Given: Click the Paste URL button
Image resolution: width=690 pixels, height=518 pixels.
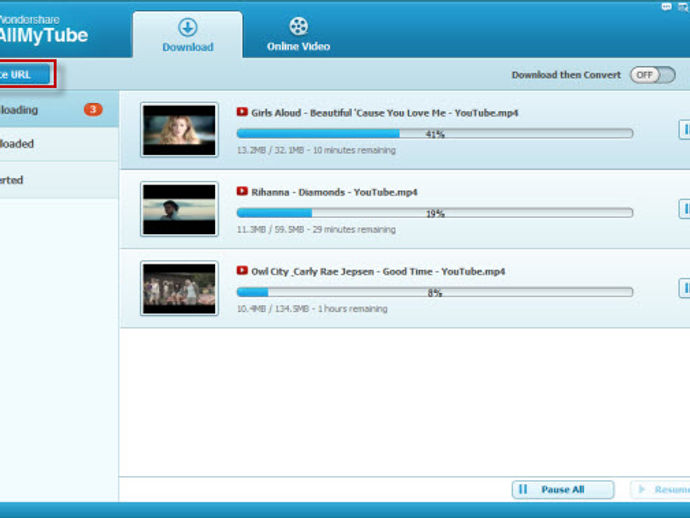Looking at the screenshot, I should click(24, 74).
